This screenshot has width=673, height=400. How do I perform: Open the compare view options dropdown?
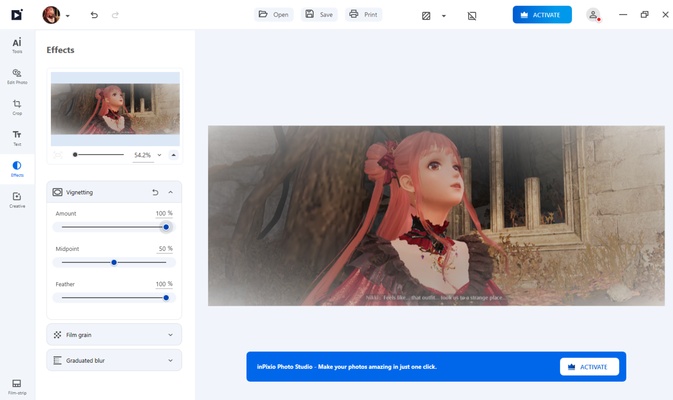pos(444,16)
